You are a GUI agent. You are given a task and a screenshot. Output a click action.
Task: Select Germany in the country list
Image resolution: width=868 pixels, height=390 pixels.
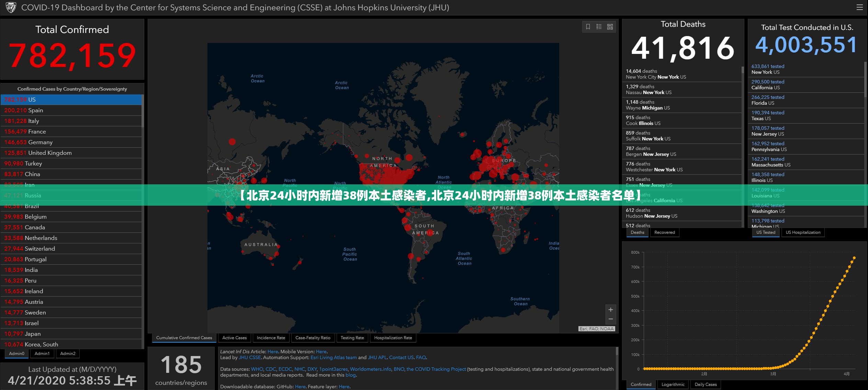click(71, 142)
